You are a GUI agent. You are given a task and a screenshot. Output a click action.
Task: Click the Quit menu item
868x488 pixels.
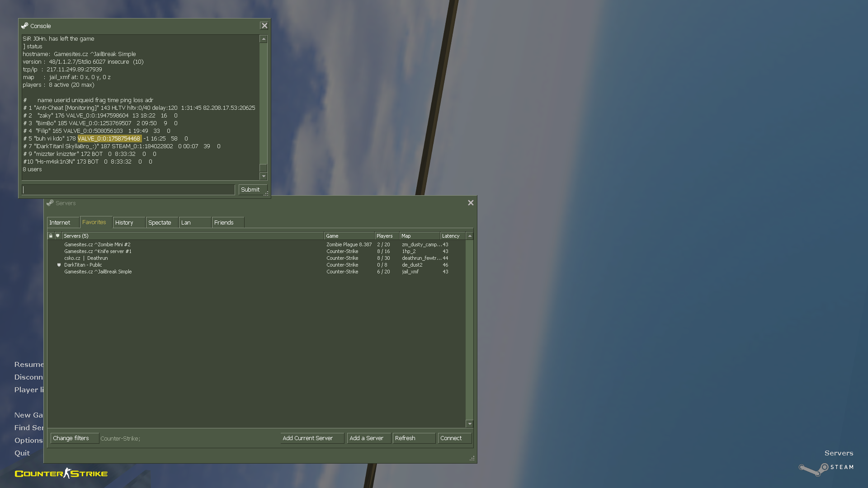22,453
